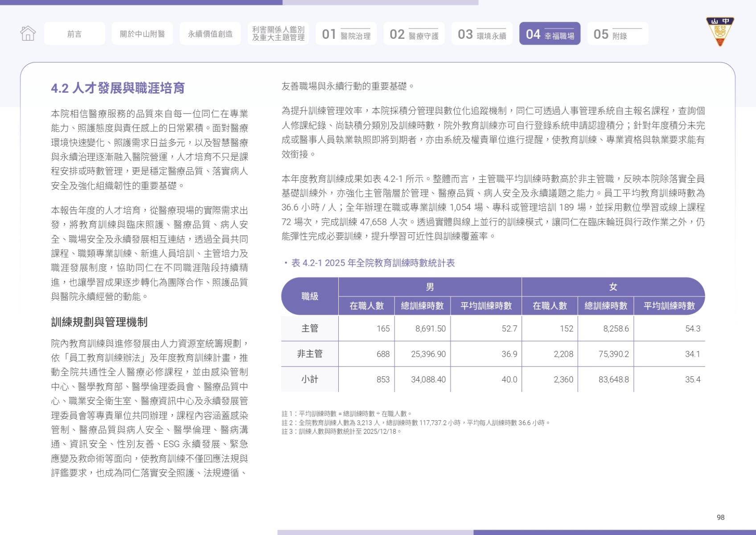Image resolution: width=756 pixels, height=535 pixels.
Task: Select cell value 2,360
Action: coord(563,379)
